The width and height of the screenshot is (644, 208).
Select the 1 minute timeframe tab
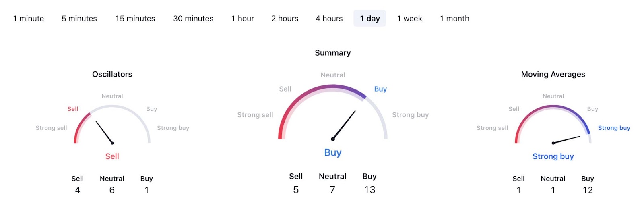pyautogui.click(x=29, y=19)
